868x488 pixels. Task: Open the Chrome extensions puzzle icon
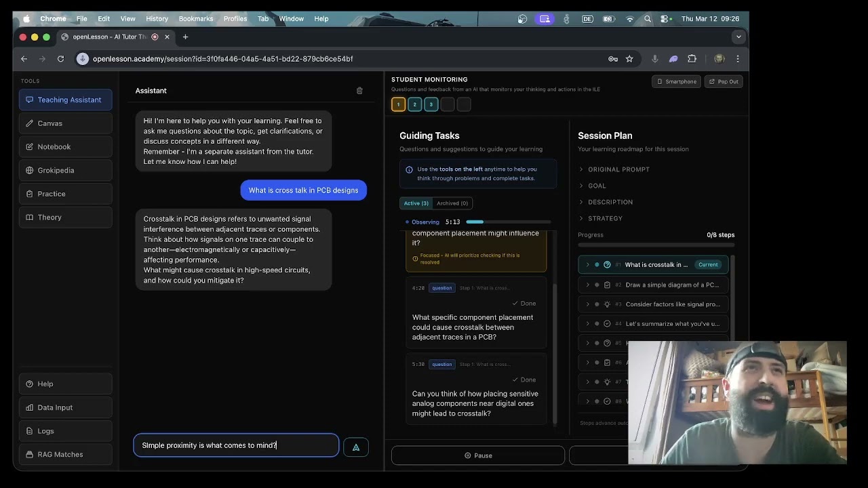coord(692,59)
